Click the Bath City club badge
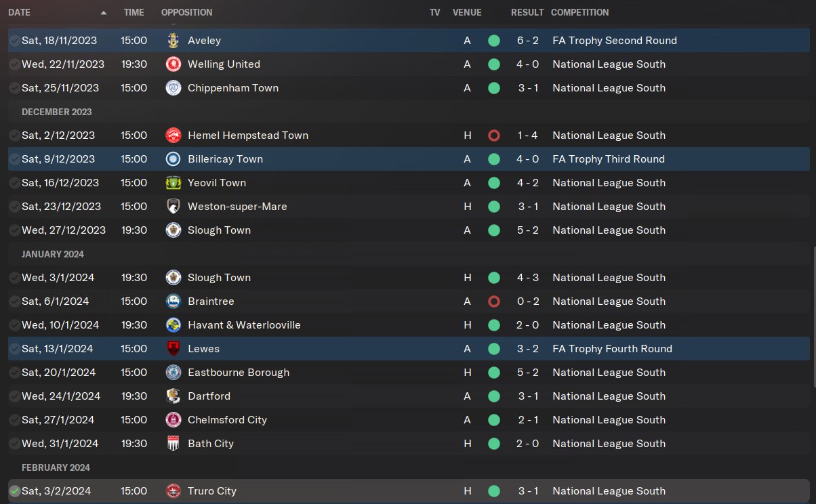 (174, 444)
